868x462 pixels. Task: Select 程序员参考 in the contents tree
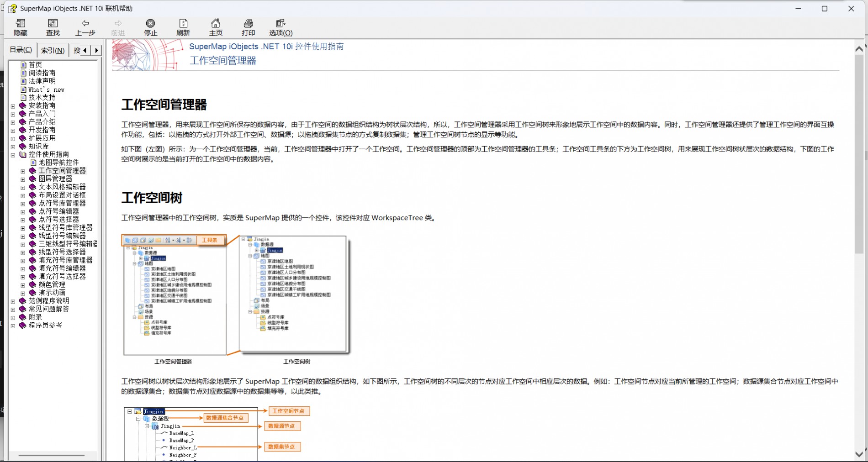tap(45, 325)
